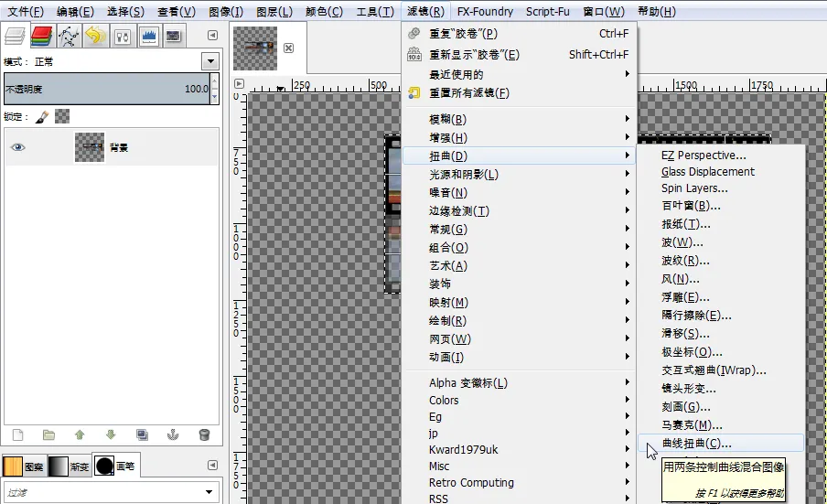Select 百叶窗(B)... filter
Screen dimensions: 827x504
[721, 206]
